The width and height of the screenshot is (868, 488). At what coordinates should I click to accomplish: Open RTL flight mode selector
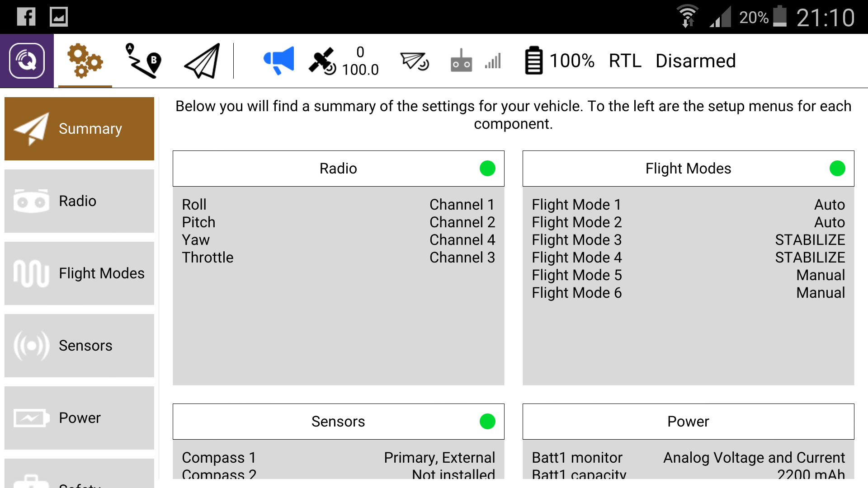(x=625, y=61)
